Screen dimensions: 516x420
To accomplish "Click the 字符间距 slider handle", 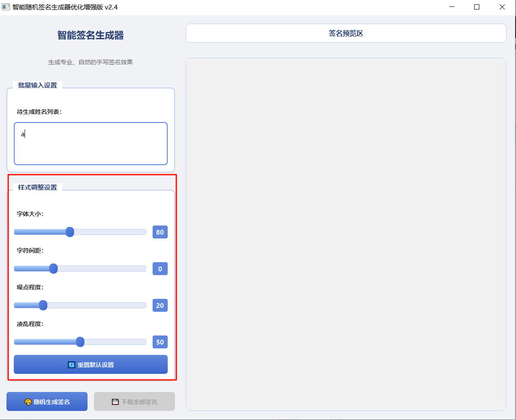I will (53, 269).
